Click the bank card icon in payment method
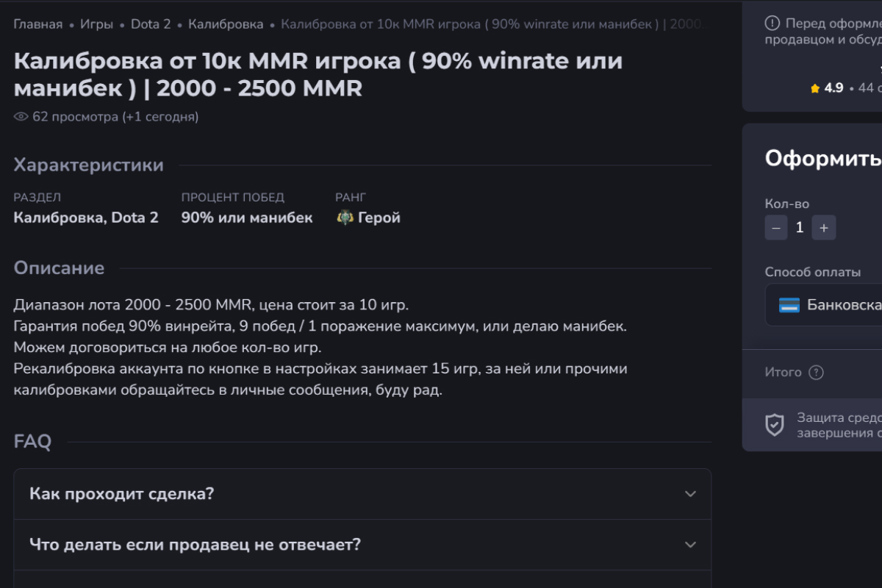The image size is (882, 588). 789,305
